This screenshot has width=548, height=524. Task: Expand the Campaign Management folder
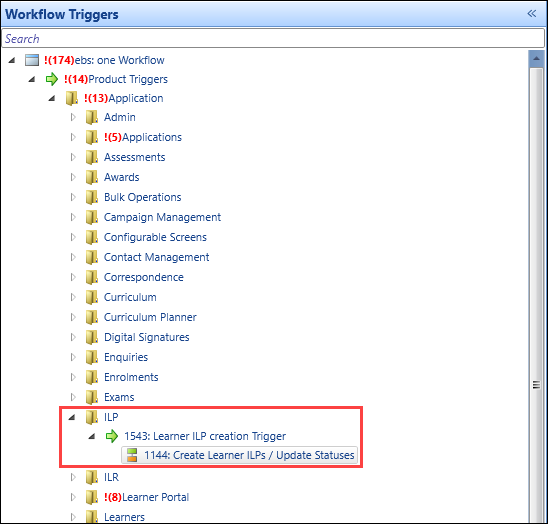click(x=73, y=217)
